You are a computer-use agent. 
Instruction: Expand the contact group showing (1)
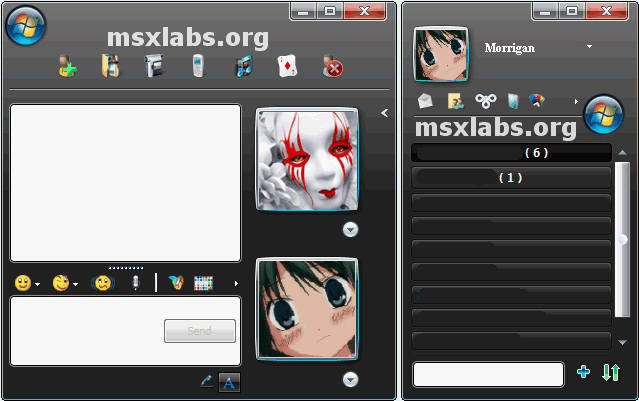[x=511, y=178]
